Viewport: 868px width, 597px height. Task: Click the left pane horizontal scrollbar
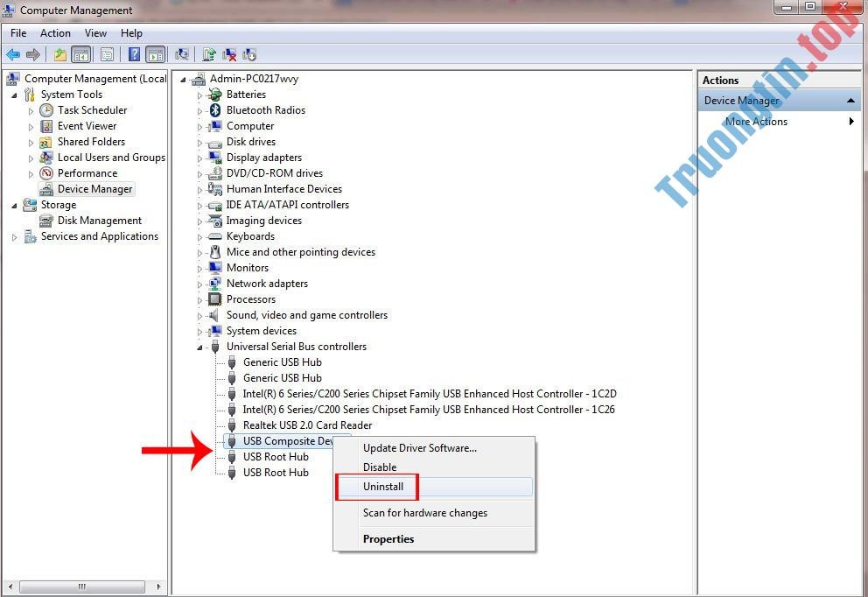[x=87, y=586]
